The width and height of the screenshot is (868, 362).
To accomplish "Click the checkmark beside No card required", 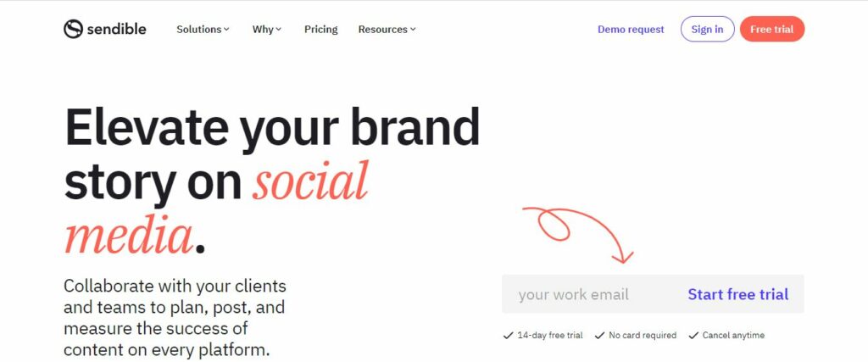I will [x=599, y=336].
